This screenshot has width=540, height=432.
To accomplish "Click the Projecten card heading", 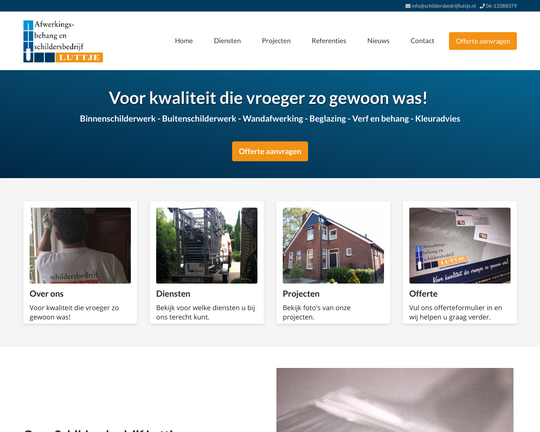I will tap(301, 294).
